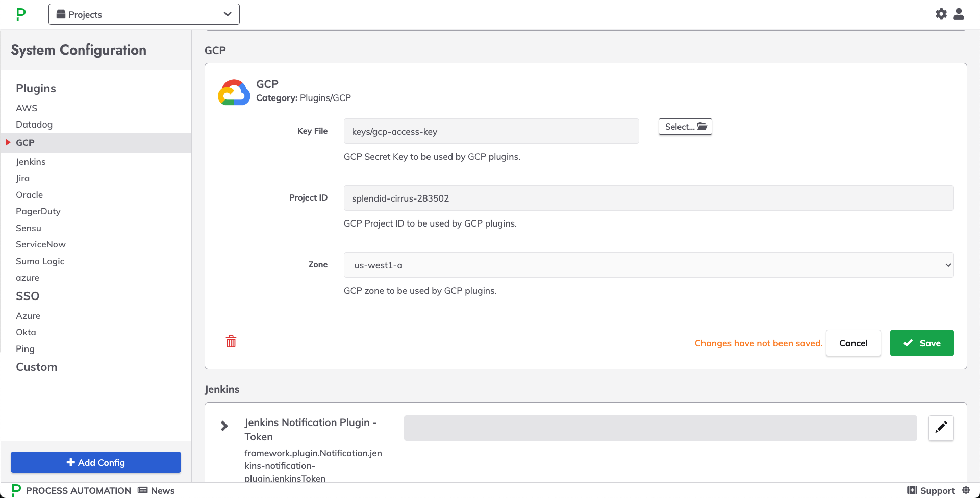Edit Jenkins token with pencil icon
This screenshot has height=498, width=980.
coord(941,428)
